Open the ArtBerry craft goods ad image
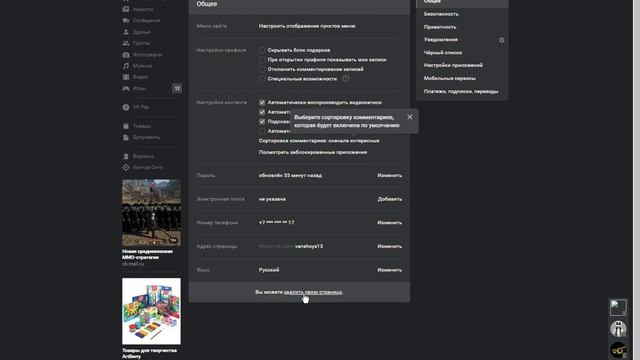 coord(151,311)
